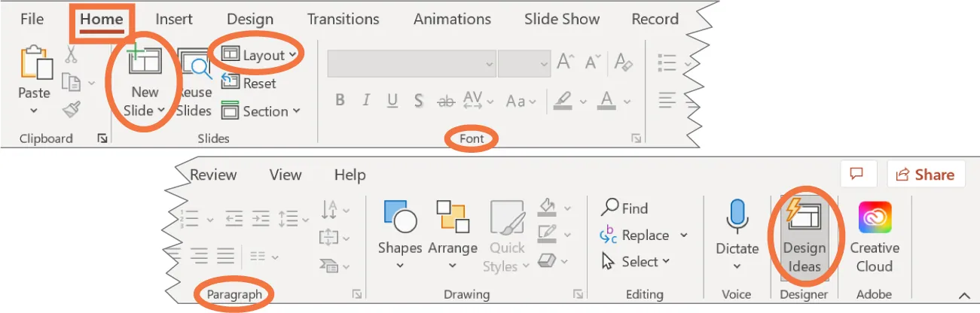Open the Transitions ribbon tab
The height and width of the screenshot is (313, 980).
coord(343,19)
